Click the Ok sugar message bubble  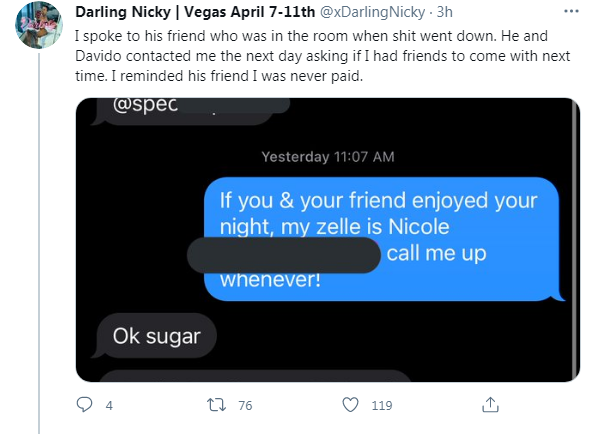(155, 336)
